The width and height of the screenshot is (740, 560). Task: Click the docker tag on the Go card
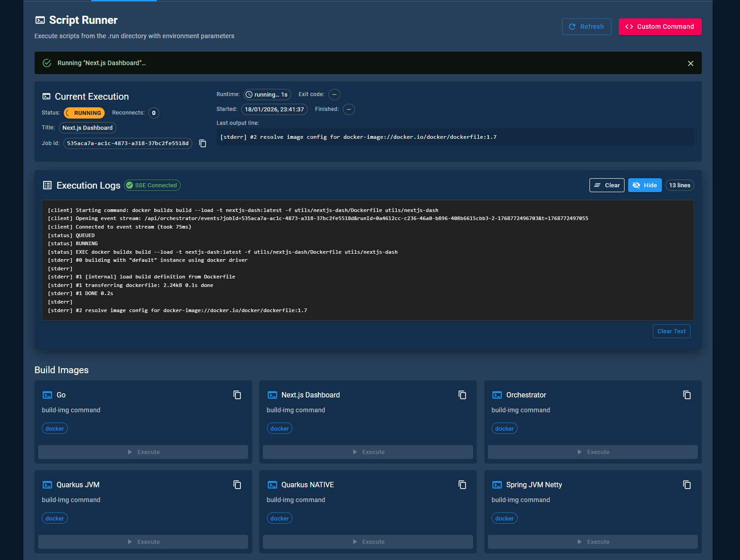[x=54, y=428]
